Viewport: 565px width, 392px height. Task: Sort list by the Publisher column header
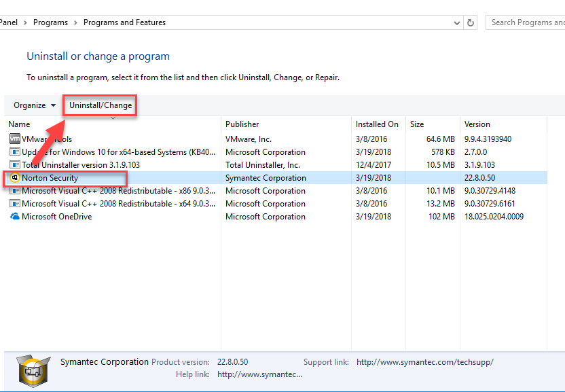[x=286, y=124]
